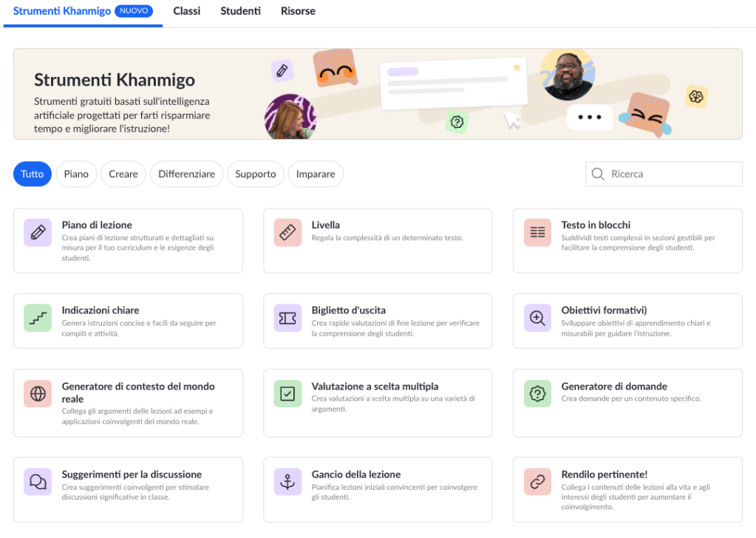The height and width of the screenshot is (538, 756).
Task: Click the ticket icon for Biglietto d'uscita
Action: 287,318
